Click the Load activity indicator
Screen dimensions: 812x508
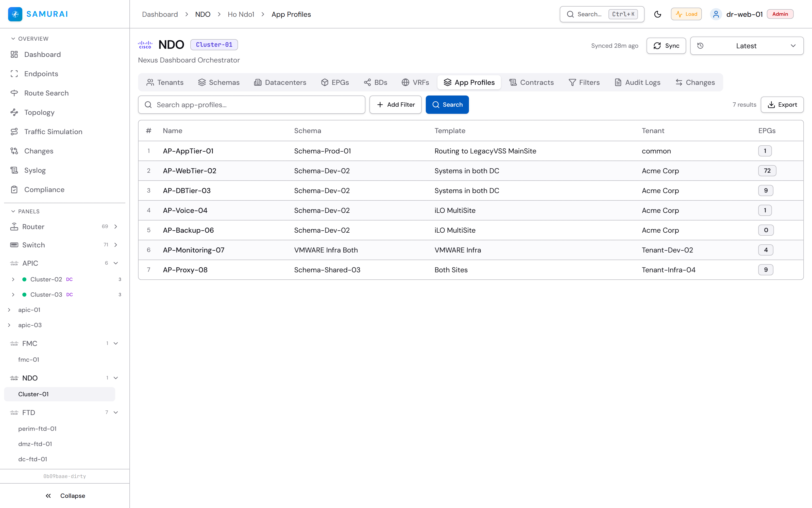(x=686, y=14)
